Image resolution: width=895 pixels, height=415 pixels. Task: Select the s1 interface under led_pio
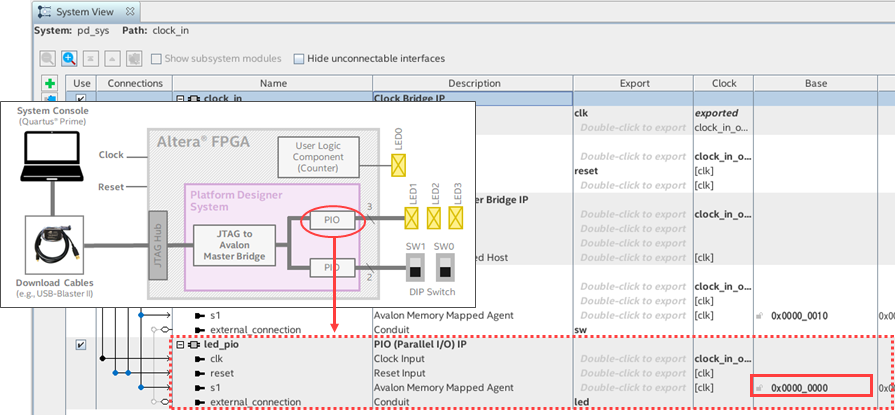(215, 387)
